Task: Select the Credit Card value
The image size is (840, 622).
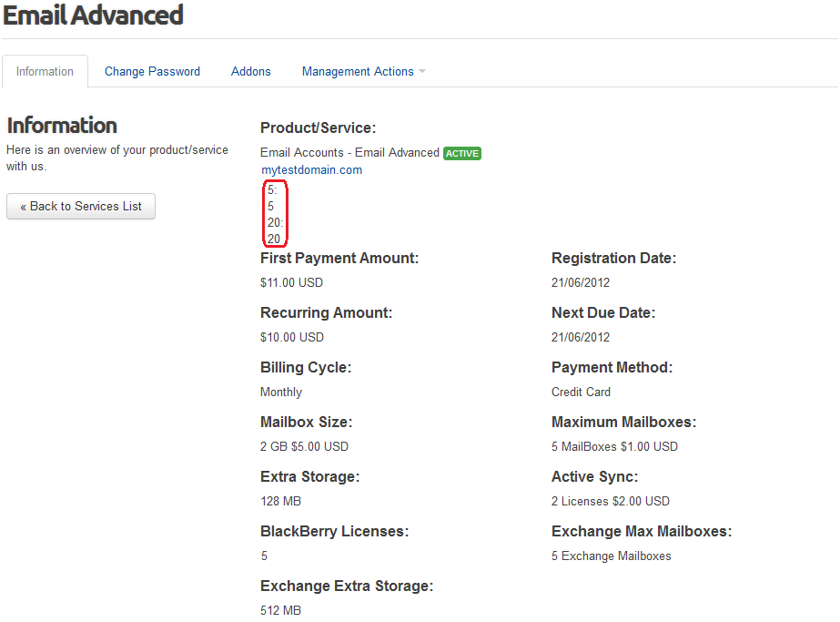Action: coord(582,393)
